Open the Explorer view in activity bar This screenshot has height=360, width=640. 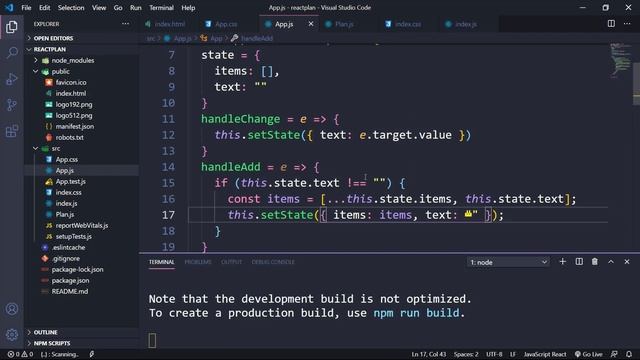(12, 27)
